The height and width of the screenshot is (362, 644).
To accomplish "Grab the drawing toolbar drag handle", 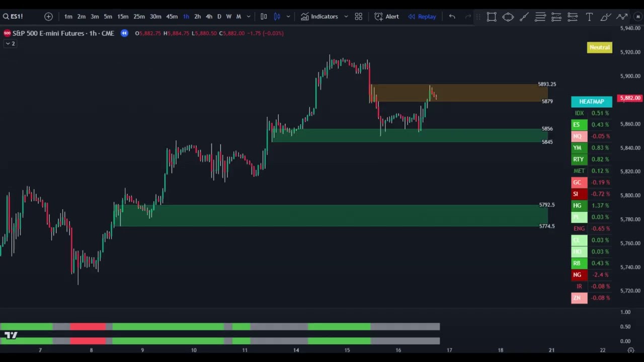I will tap(478, 17).
